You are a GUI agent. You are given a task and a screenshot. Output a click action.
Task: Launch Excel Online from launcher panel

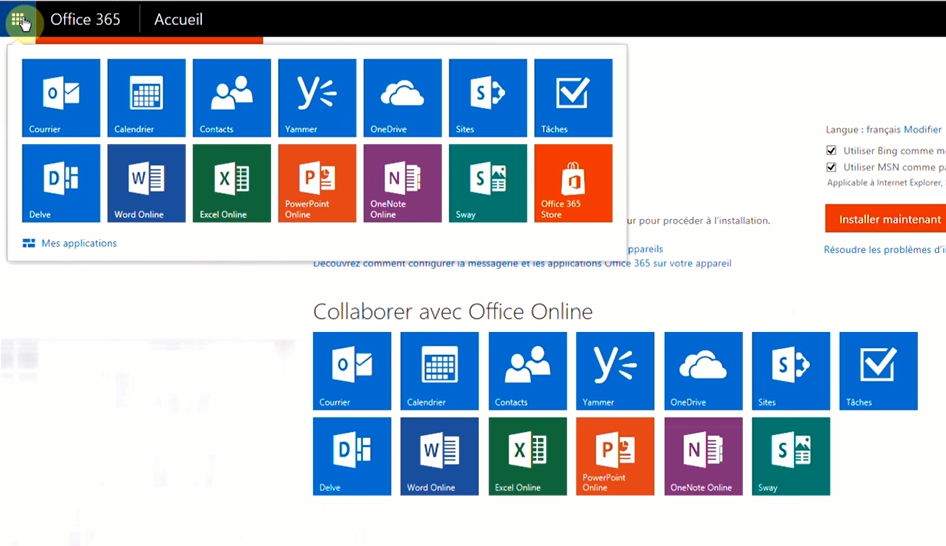point(232,183)
